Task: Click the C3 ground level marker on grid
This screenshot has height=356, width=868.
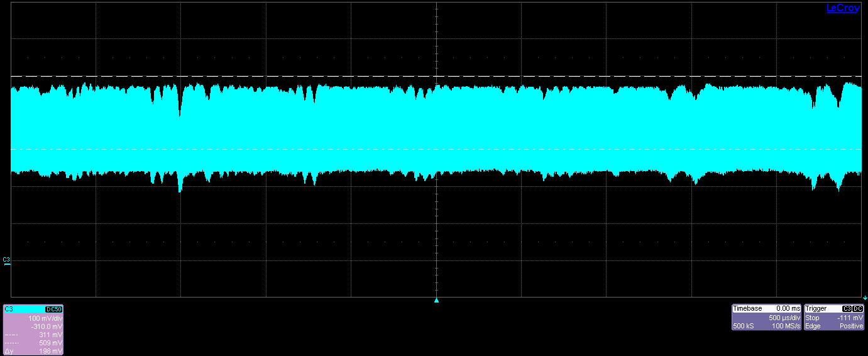Action: (7, 261)
